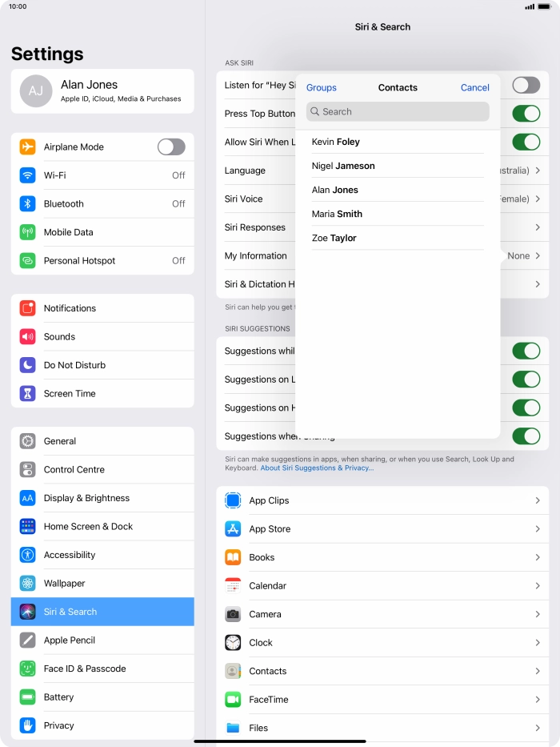The height and width of the screenshot is (747, 560).
Task: Tap the App Store icon
Action: pyautogui.click(x=233, y=528)
